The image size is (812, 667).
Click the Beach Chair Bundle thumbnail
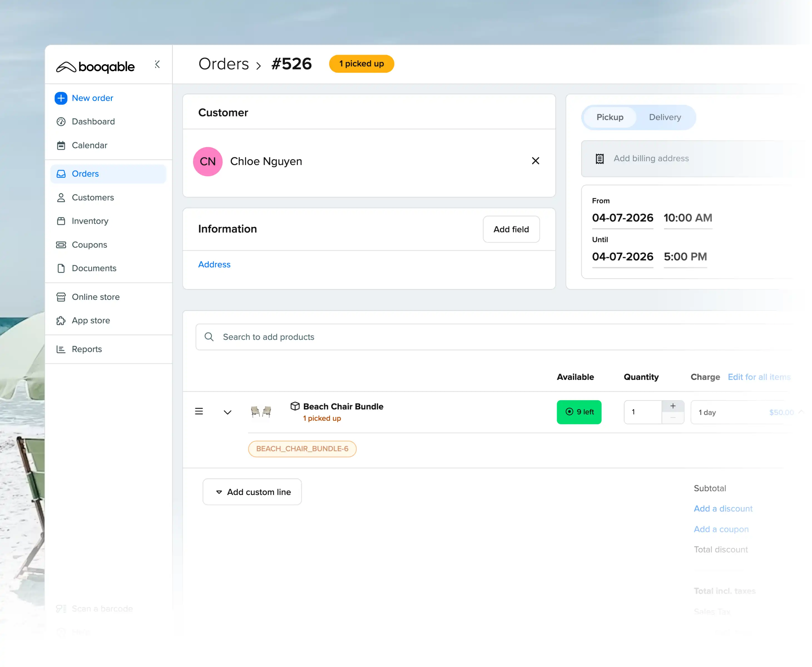(261, 412)
